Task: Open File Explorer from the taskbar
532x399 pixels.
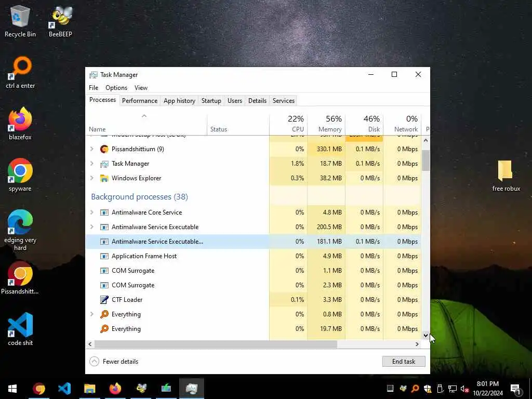Action: point(90,389)
